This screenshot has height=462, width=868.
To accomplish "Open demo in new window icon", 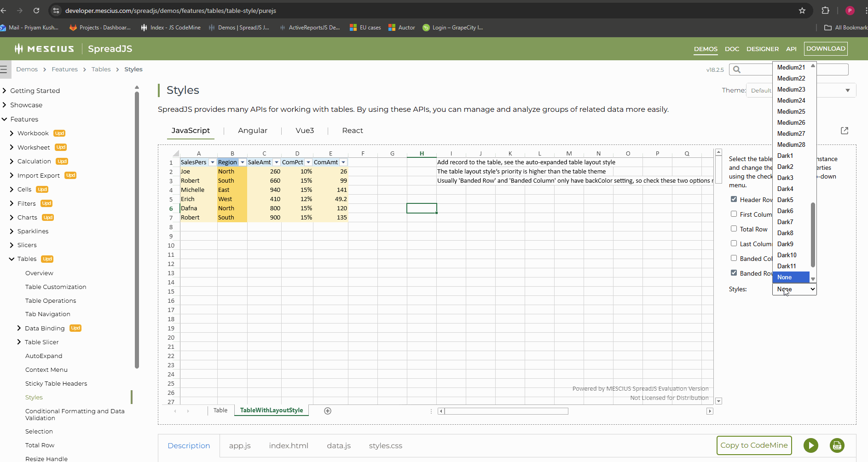I will (845, 131).
